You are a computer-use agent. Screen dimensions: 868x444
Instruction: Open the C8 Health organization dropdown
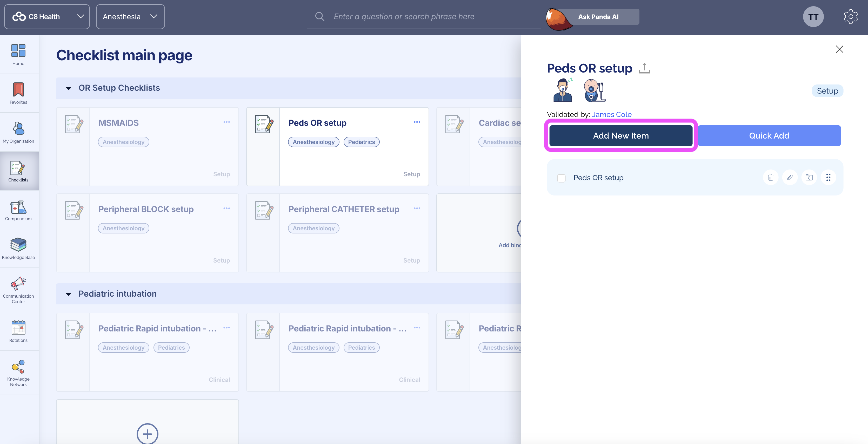[47, 17]
